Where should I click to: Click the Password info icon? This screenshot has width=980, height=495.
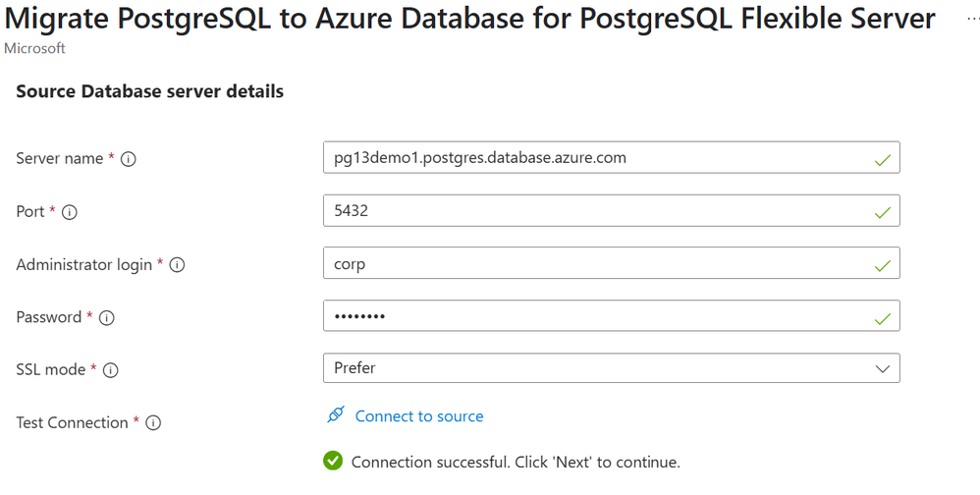[107, 318]
